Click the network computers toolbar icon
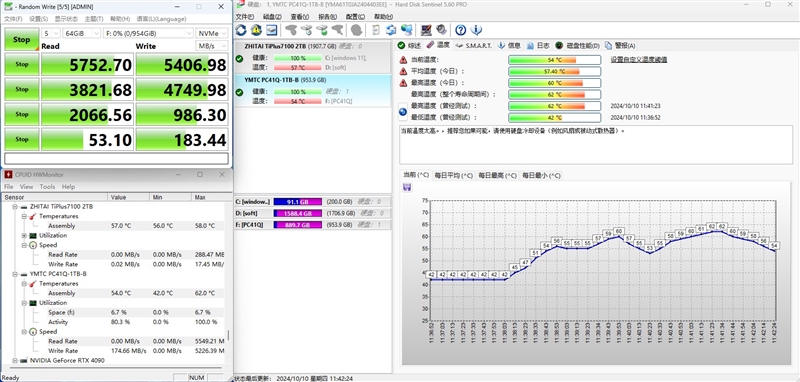This screenshot has height=382, width=800. coord(407,30)
